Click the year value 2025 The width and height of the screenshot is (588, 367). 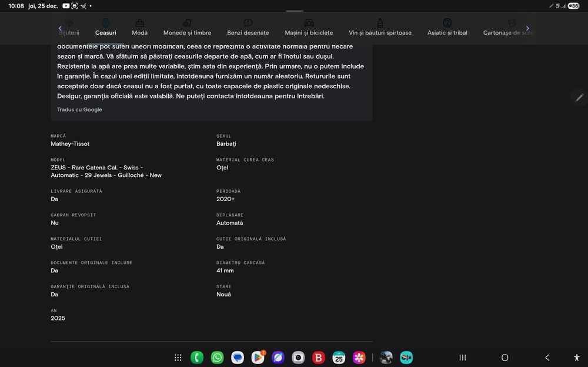tap(58, 318)
